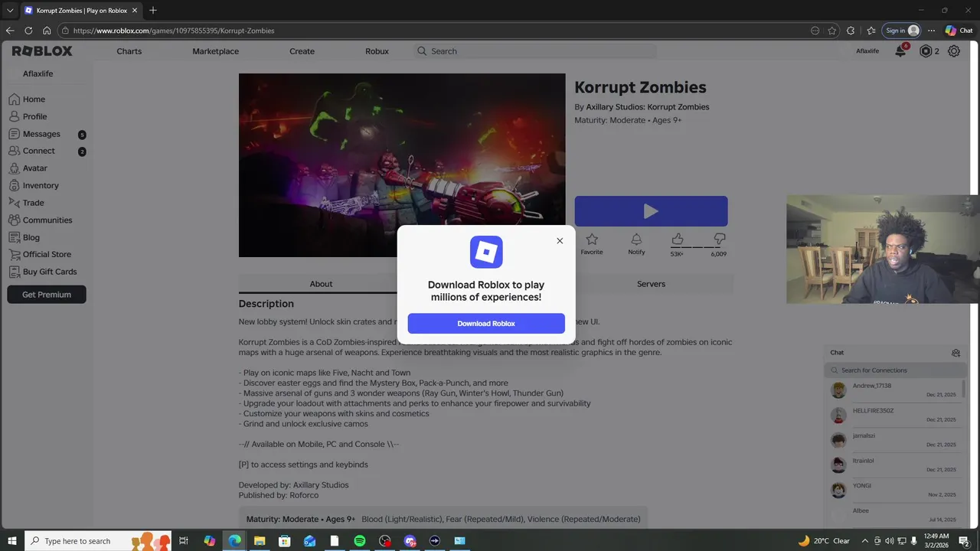Click the Search for Connections field
This screenshot has width=980, height=551.
(896, 370)
